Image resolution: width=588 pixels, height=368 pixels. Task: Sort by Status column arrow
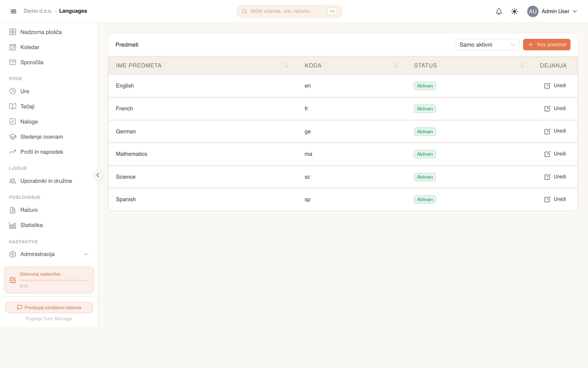[x=522, y=65]
